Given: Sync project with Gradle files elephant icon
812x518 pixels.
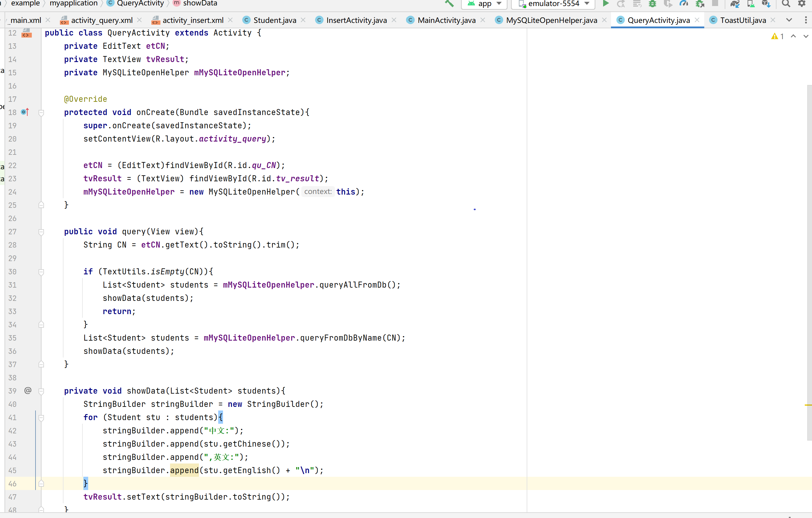Looking at the screenshot, I should pos(735,4).
